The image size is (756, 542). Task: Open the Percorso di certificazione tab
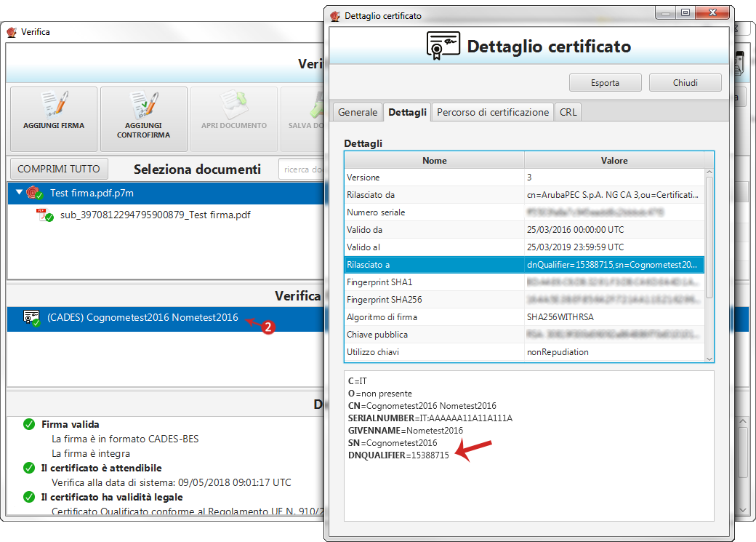pos(493,112)
